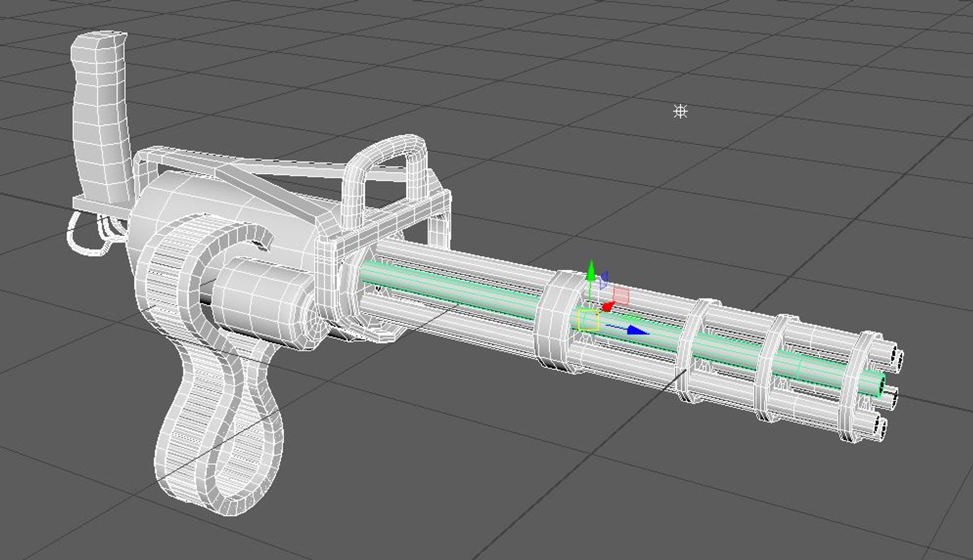Click the red X-axis arrow of the gizmo
This screenshot has width=973, height=560.
click(x=607, y=306)
